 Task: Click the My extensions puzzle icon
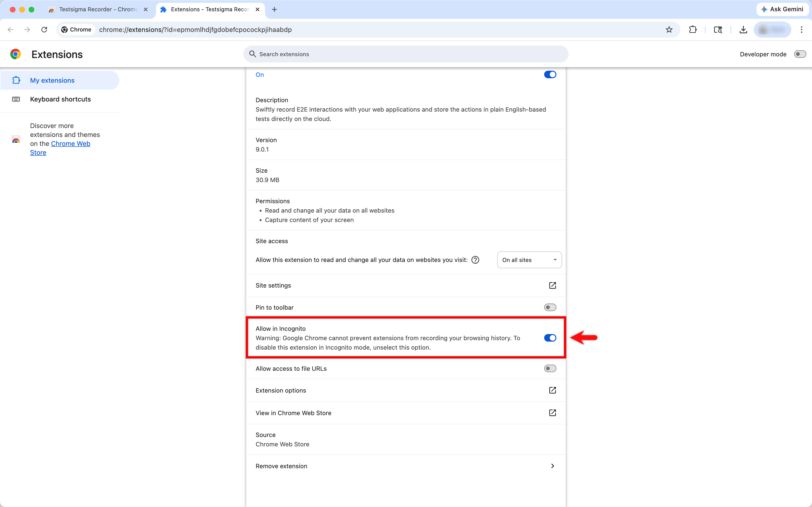16,80
